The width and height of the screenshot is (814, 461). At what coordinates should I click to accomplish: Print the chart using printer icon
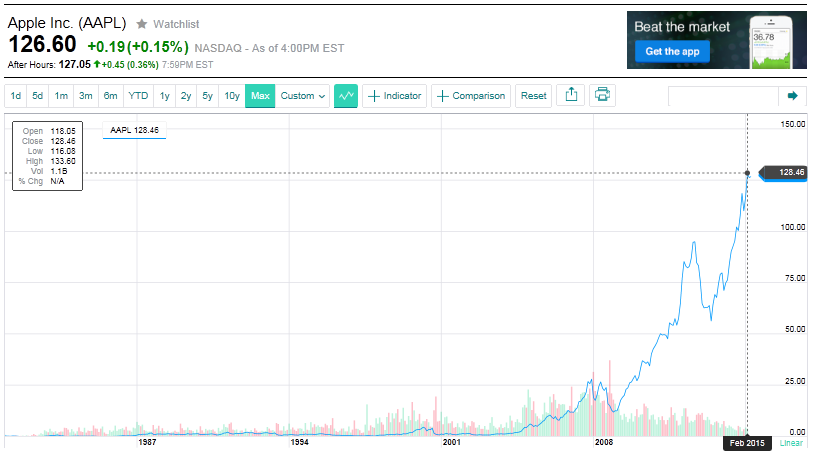[602, 96]
